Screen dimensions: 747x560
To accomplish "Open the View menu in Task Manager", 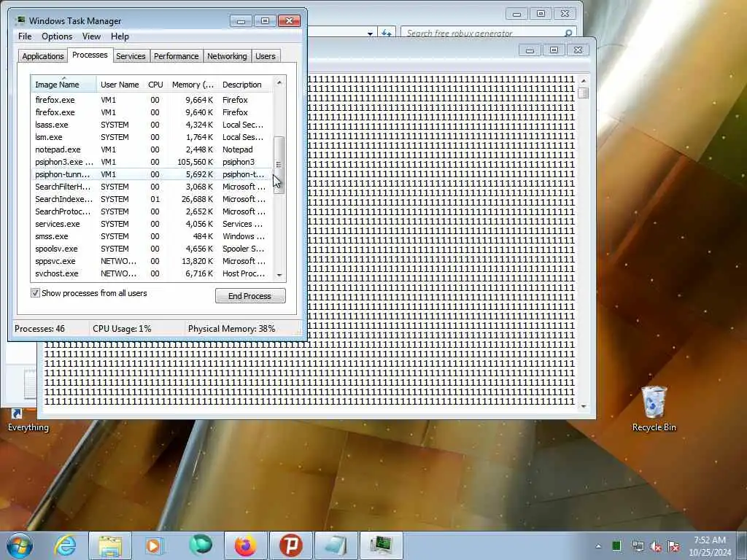I will [x=91, y=36].
